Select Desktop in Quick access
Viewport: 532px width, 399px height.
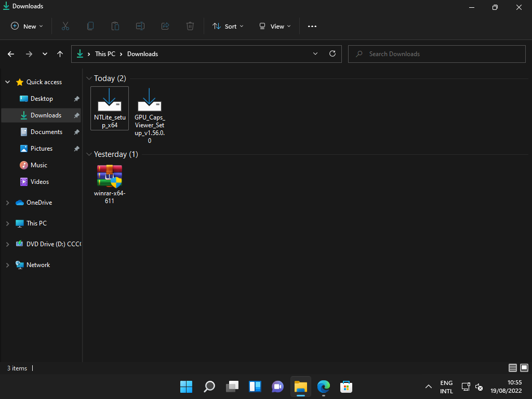click(x=42, y=99)
